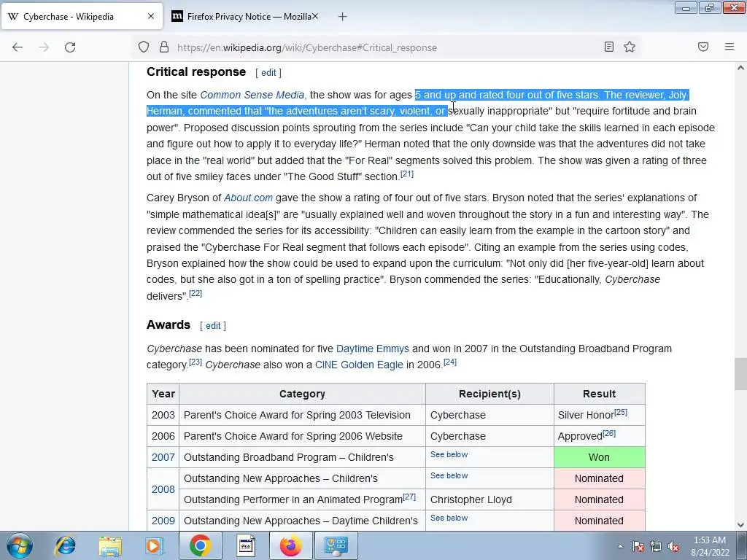Click the Christopher Lloyd recipient cell

click(x=489, y=499)
